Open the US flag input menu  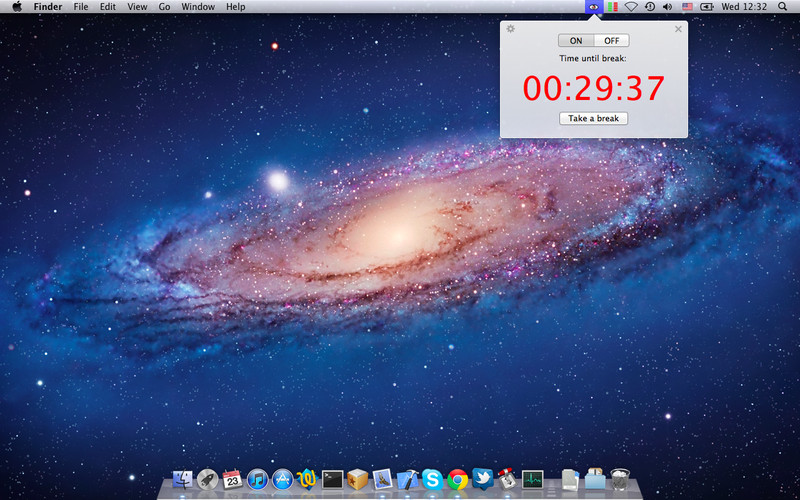687,7
